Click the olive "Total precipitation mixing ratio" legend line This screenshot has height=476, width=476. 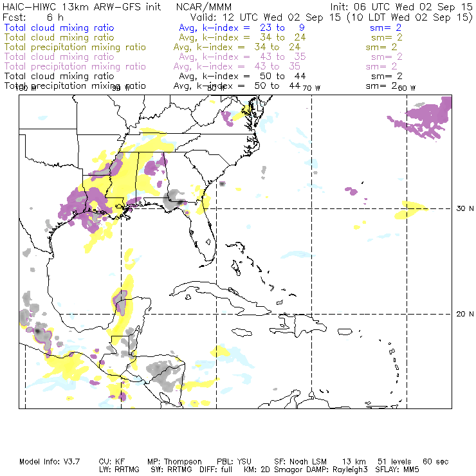(x=75, y=47)
